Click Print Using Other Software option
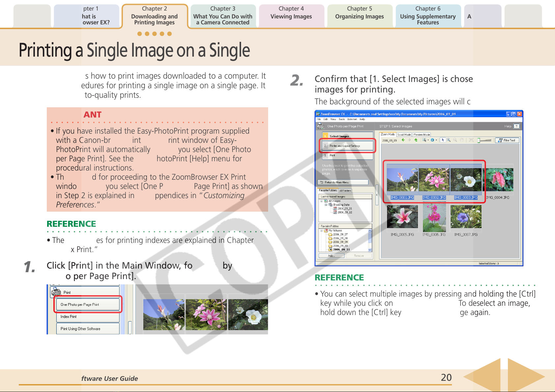555x392 pixels. point(88,328)
